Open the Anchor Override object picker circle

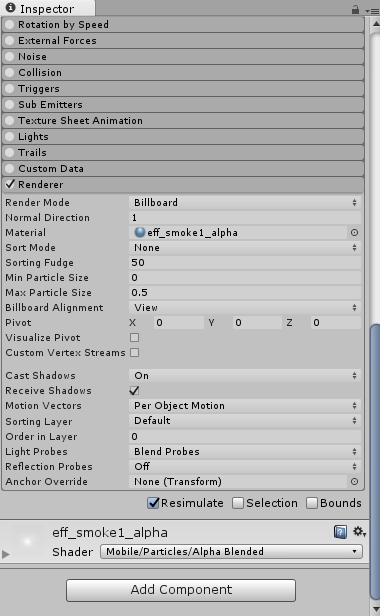(x=354, y=481)
